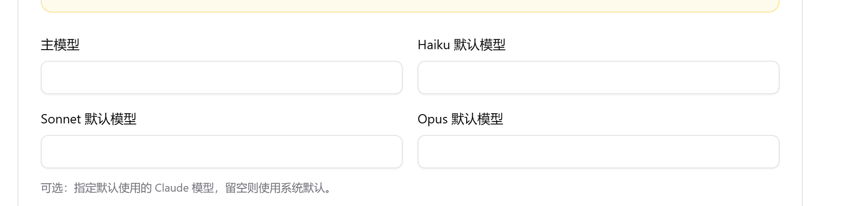Click the 主模型 label

click(60, 45)
